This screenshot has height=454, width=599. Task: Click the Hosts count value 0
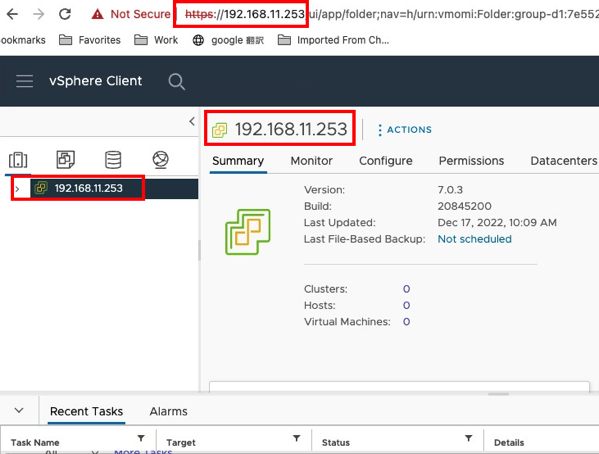pyautogui.click(x=406, y=305)
